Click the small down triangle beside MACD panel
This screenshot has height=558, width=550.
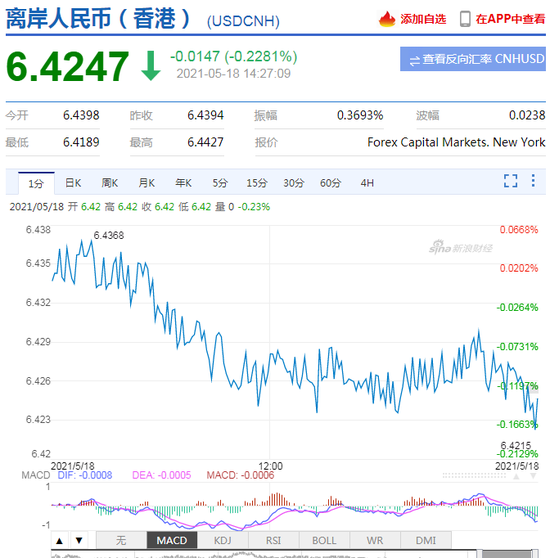pyautogui.click(x=533, y=476)
